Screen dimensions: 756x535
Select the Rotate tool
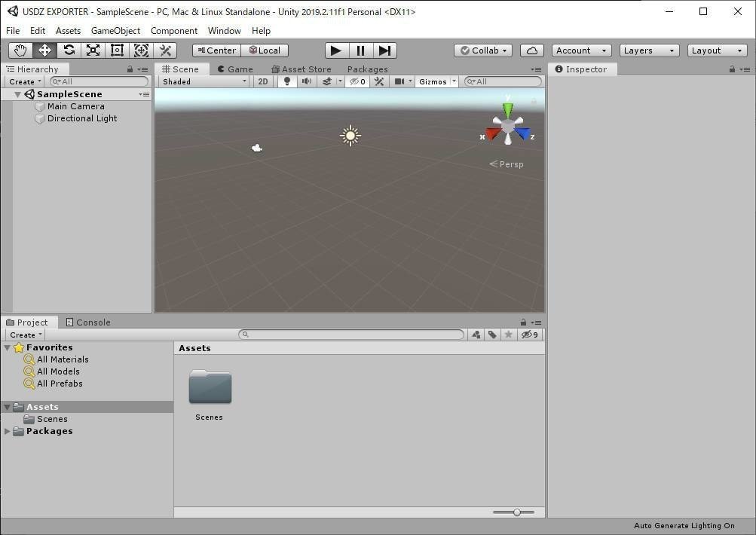(69, 50)
